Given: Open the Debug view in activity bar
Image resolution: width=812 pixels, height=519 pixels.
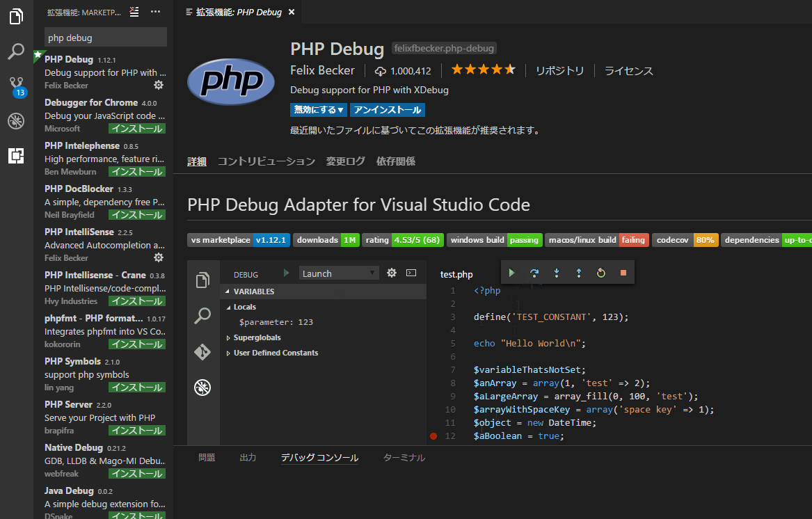Looking at the screenshot, I should pos(16,120).
